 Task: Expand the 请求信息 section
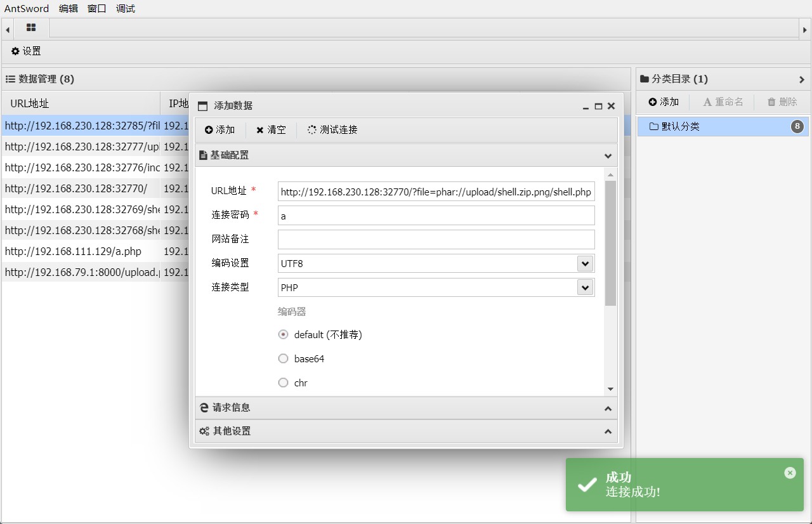pos(406,408)
